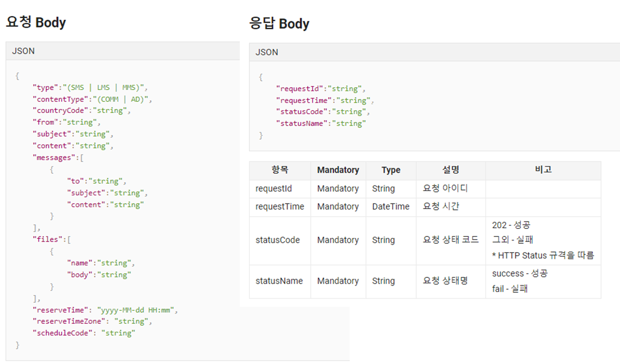The width and height of the screenshot is (620, 364).
Task: Select JSON label in response body block
Action: pos(266,52)
